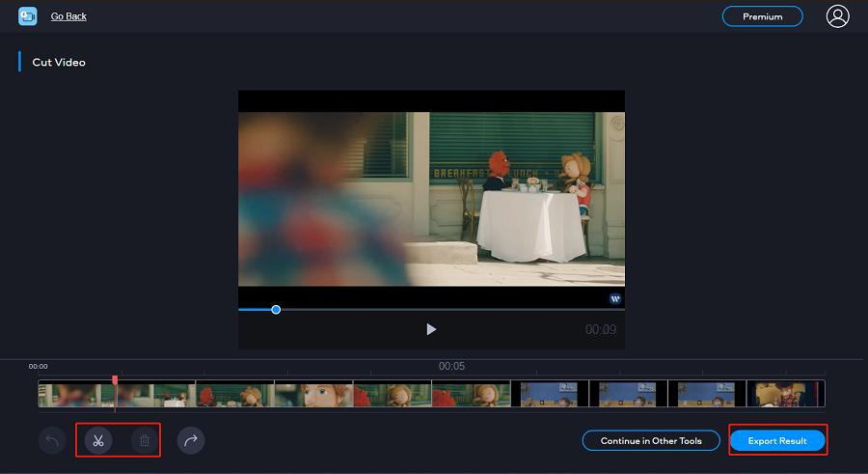Click the scissors cut icon

pyautogui.click(x=98, y=441)
